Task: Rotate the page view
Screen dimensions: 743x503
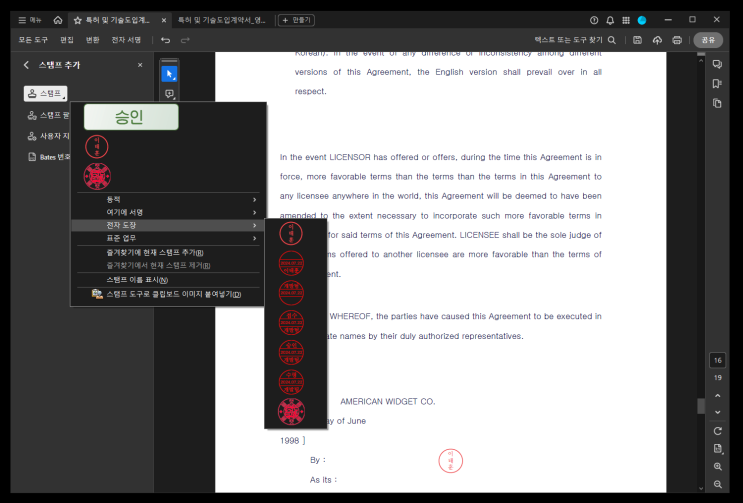Action: [717, 431]
